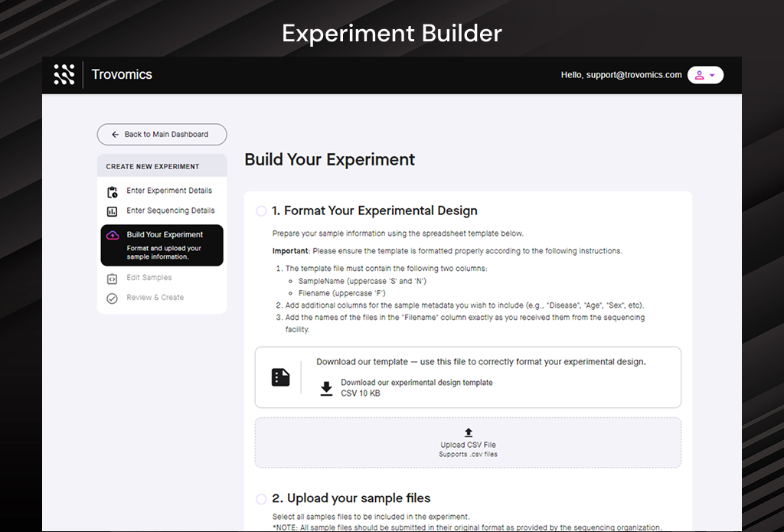
Task: Click the Back to Main Dashboard button
Action: tap(162, 134)
